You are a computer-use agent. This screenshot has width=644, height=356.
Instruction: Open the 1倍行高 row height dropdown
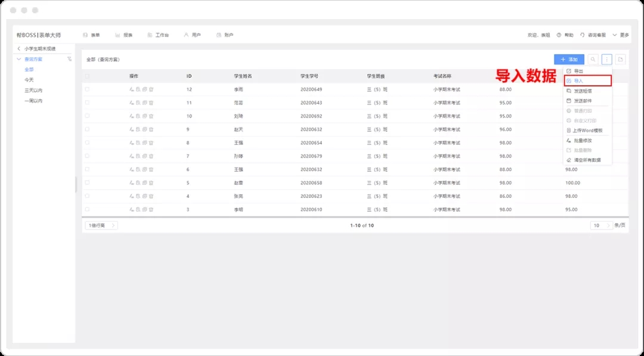pyautogui.click(x=102, y=225)
